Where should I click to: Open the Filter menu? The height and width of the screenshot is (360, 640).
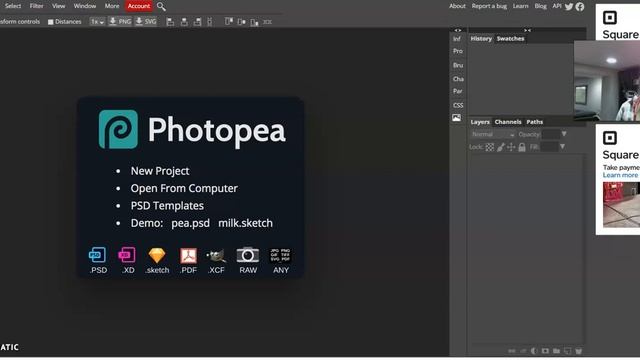pos(36,6)
